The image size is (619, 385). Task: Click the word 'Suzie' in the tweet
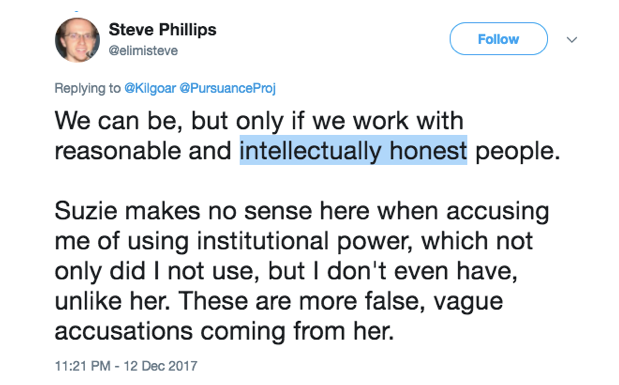(x=86, y=211)
